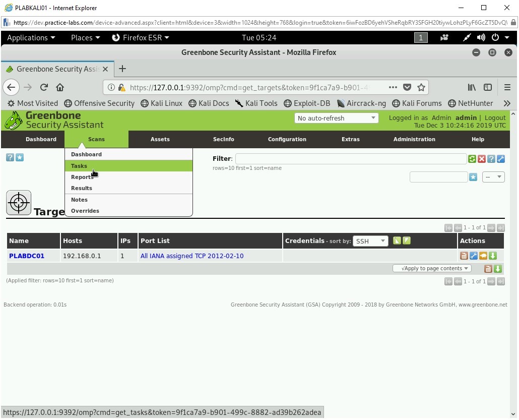Click the All IANA assigned TCP port list link
519x420 pixels.
click(x=192, y=256)
